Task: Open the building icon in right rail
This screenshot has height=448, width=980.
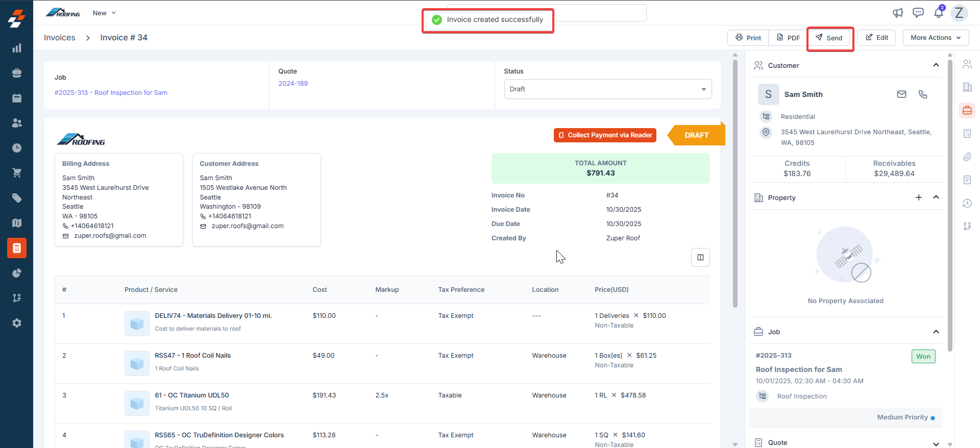Action: pos(967,87)
